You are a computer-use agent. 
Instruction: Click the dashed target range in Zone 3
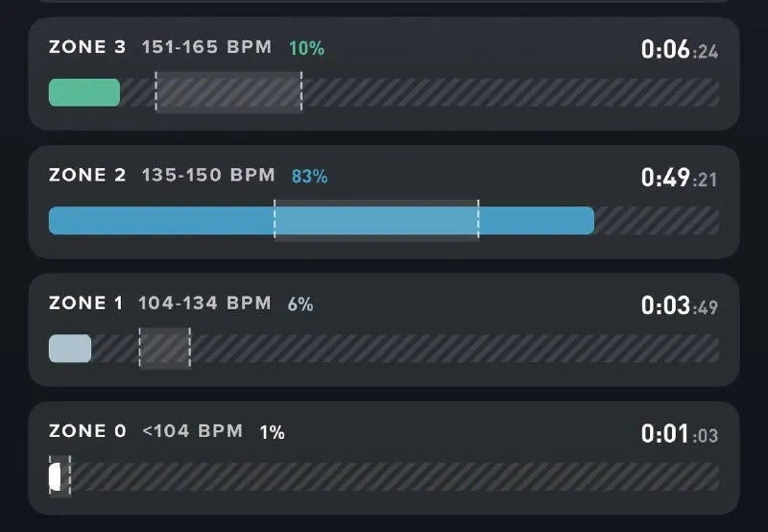tap(228, 92)
